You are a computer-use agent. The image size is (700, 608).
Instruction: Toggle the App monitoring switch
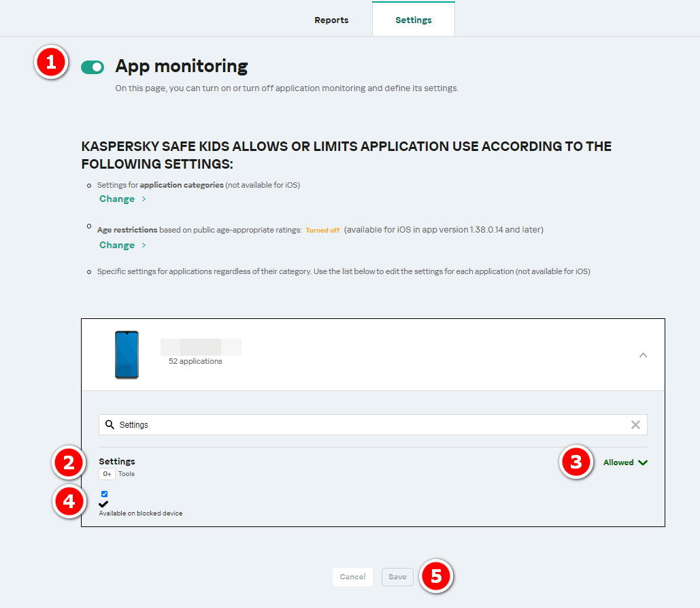[93, 67]
